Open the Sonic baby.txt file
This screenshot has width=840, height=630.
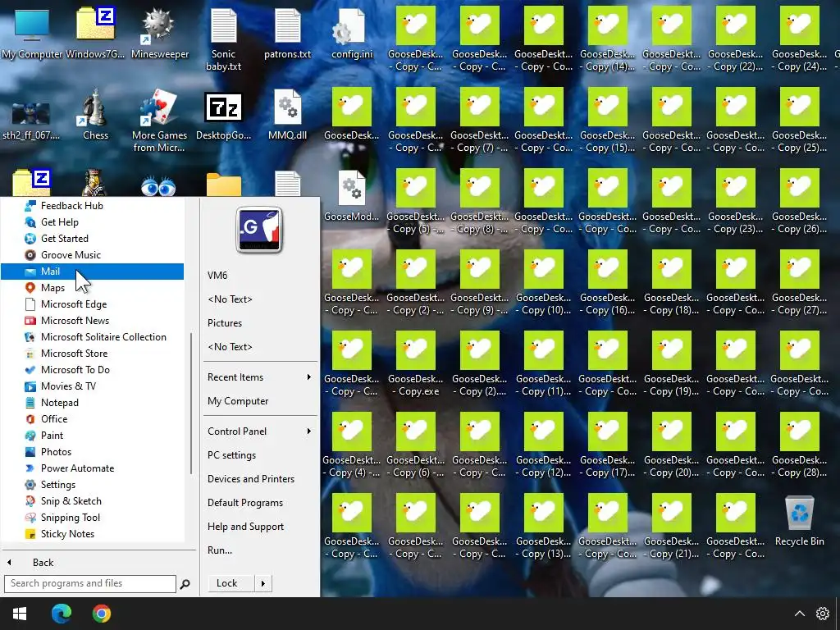coord(223,39)
